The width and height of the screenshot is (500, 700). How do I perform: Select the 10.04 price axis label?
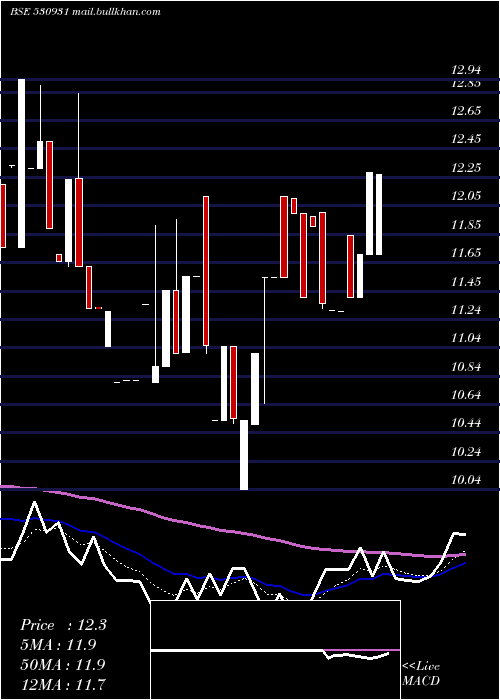pos(466,480)
